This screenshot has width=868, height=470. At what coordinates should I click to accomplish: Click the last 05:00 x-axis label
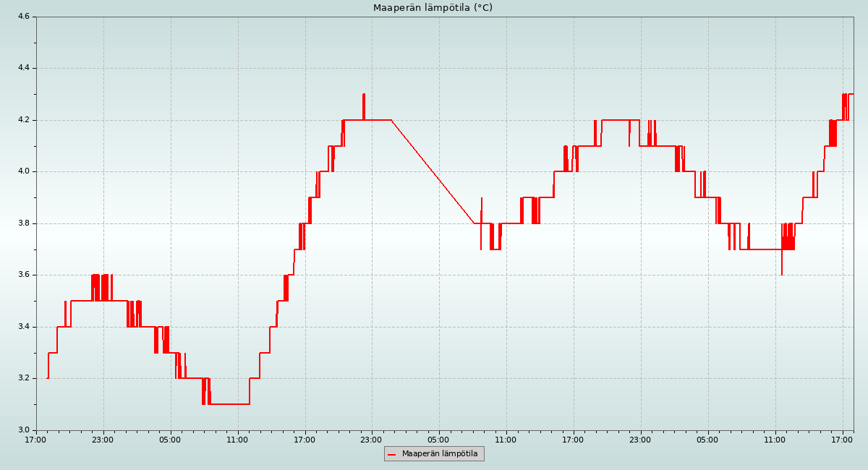[x=707, y=439]
